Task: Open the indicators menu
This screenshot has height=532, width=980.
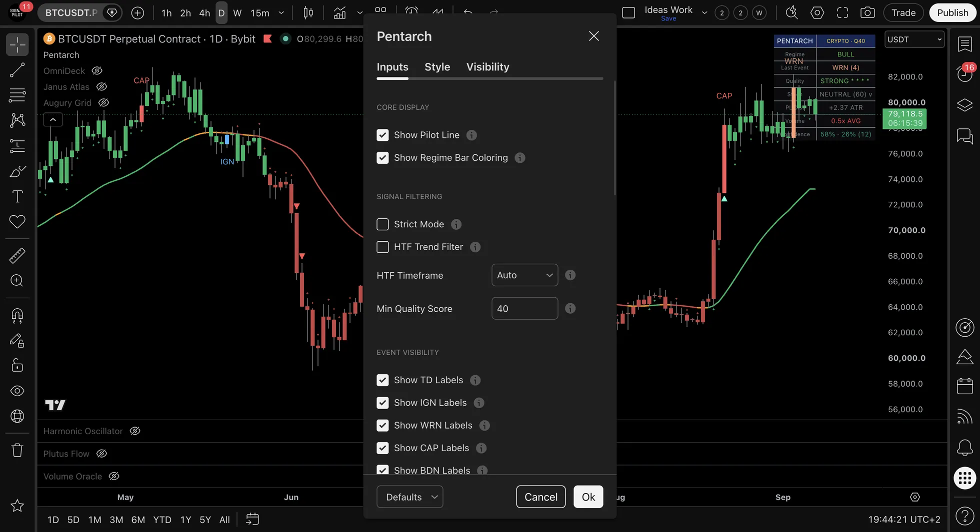Action: click(x=340, y=12)
